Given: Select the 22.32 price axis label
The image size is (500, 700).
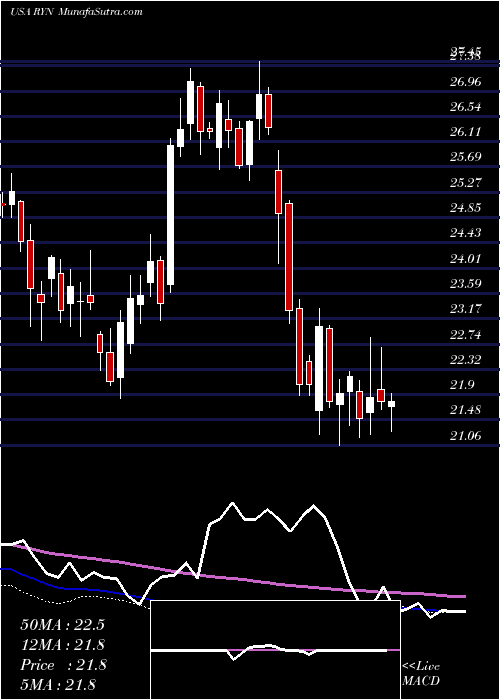Looking at the screenshot, I should [x=465, y=359].
